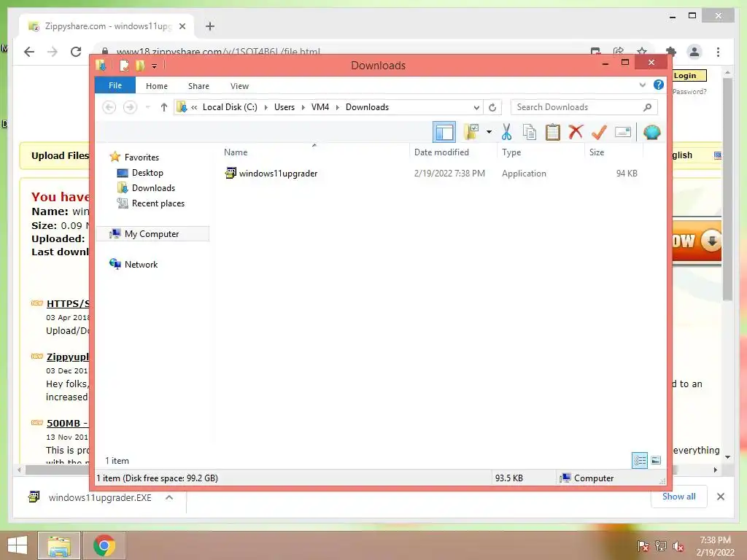Open the Quick Access Toolbar dropdown

point(155,66)
